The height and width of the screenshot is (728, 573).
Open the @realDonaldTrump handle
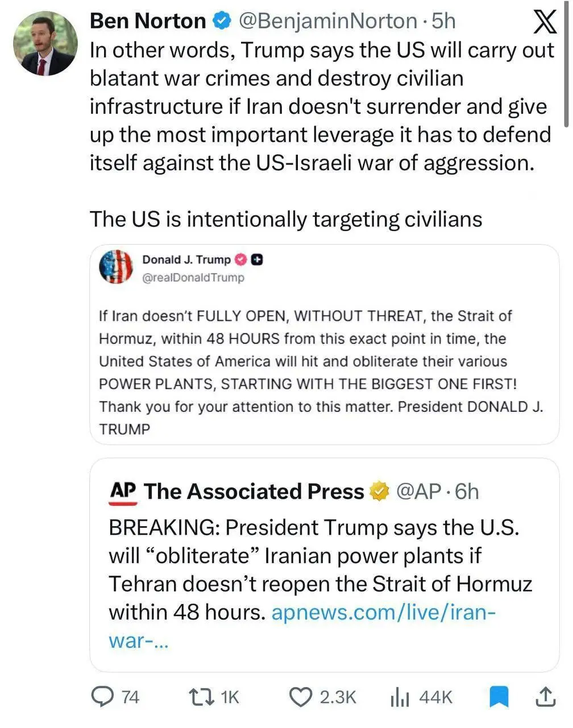(x=193, y=278)
